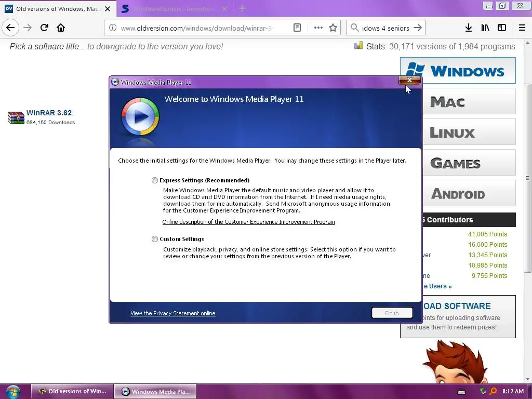This screenshot has width=532, height=399.
Task: Open the Windows Start orb
Action: (13, 392)
